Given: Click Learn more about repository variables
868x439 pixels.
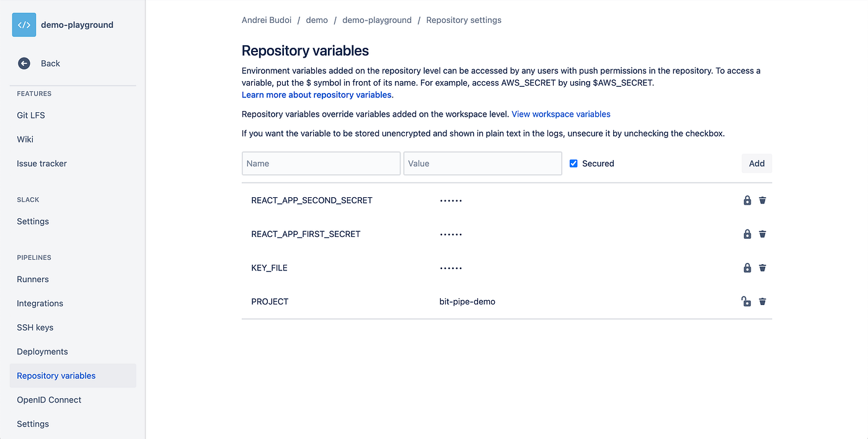Looking at the screenshot, I should [316, 94].
